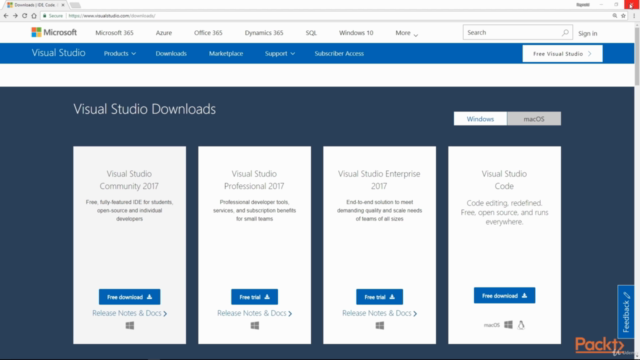
Task: Click the browser home icon
Action: tap(34, 16)
